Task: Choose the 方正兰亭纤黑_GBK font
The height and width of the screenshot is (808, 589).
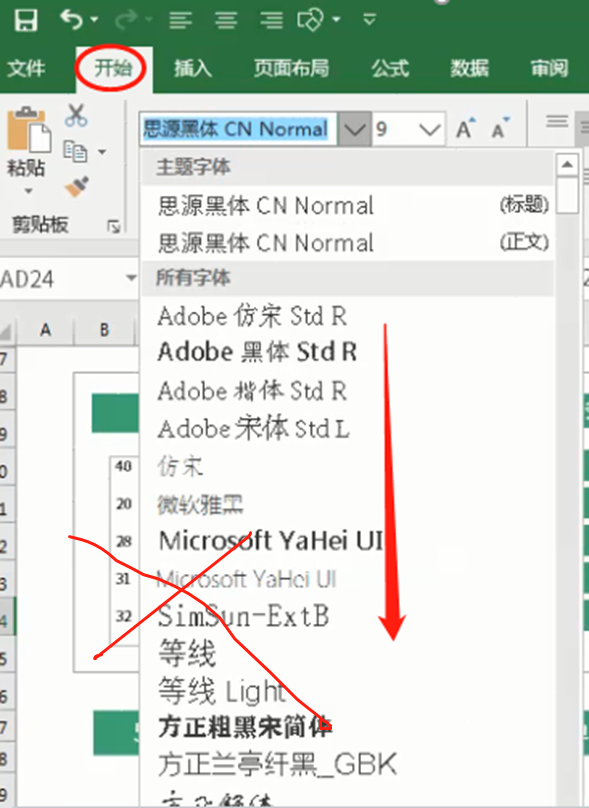Action: [x=348, y=765]
